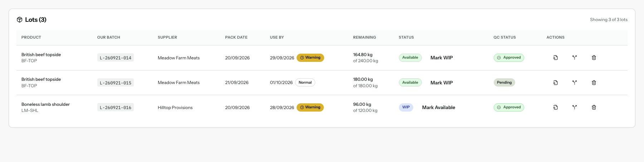
Task: Click the Pending QC status badge
Action: coord(504,83)
